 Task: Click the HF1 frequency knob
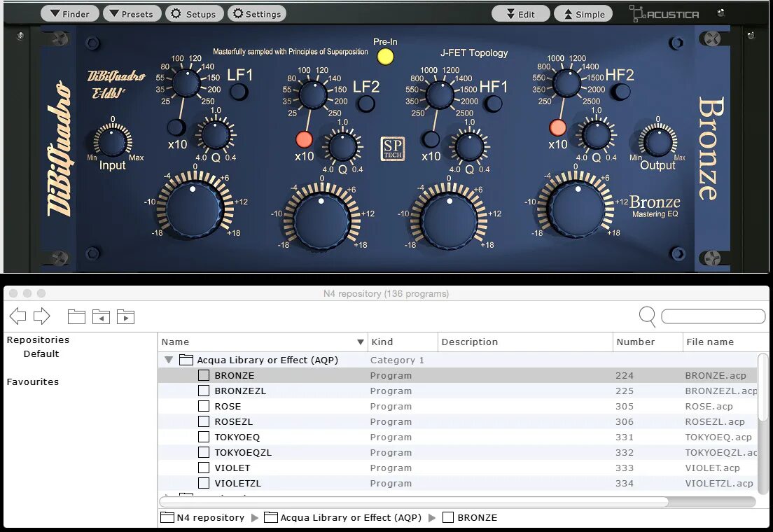click(440, 94)
